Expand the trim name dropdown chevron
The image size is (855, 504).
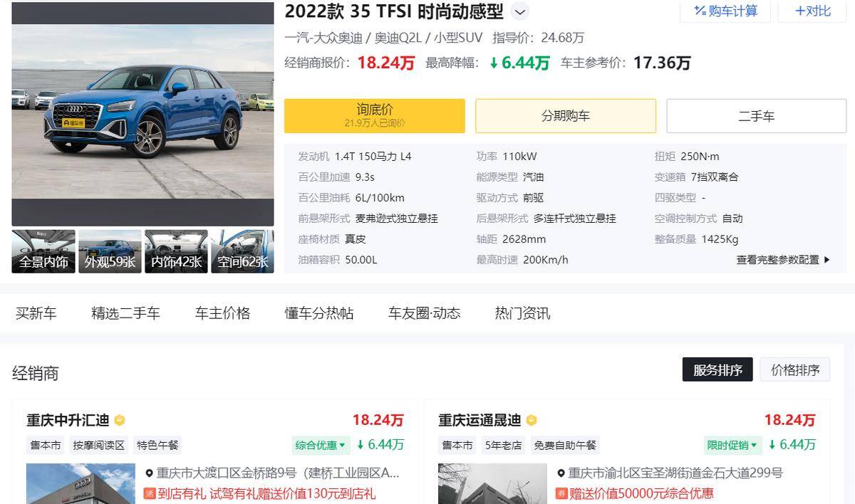click(x=521, y=11)
